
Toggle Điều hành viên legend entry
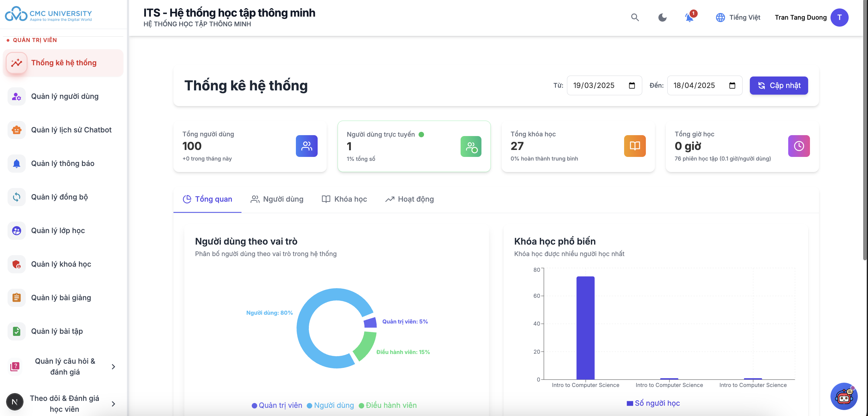[387, 405]
